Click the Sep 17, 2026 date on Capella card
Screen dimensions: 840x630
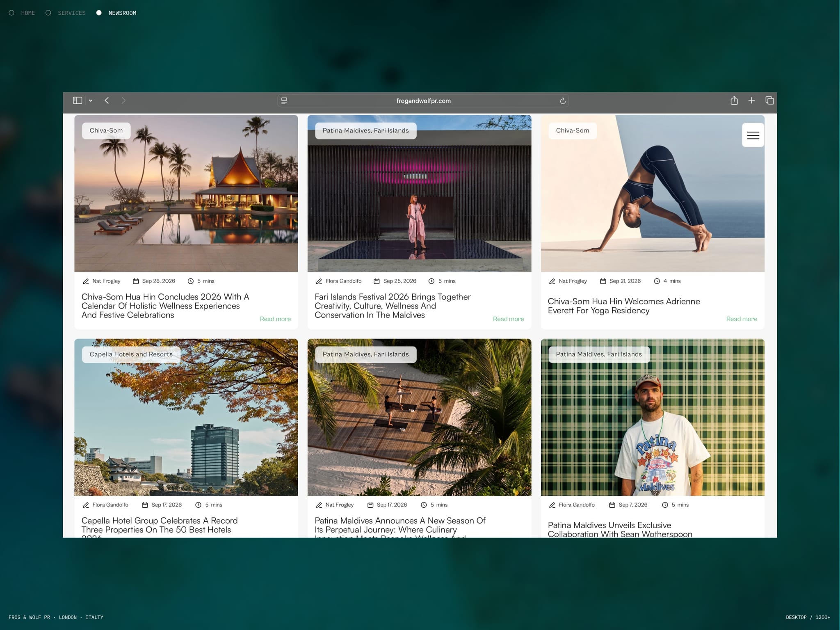click(167, 505)
